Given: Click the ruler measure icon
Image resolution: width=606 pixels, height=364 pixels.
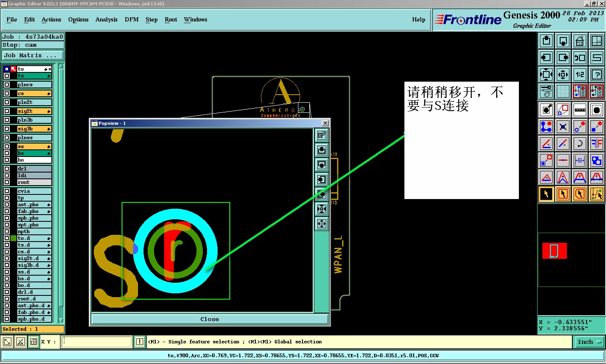Looking at the screenshot, I should coord(580,110).
